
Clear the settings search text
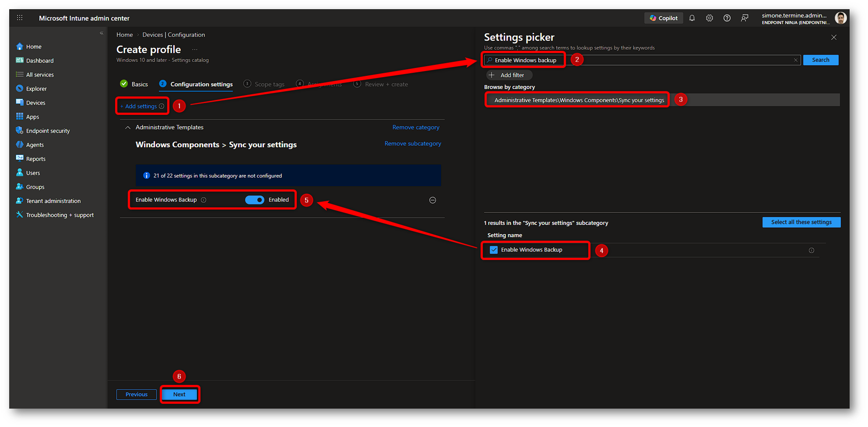point(795,60)
